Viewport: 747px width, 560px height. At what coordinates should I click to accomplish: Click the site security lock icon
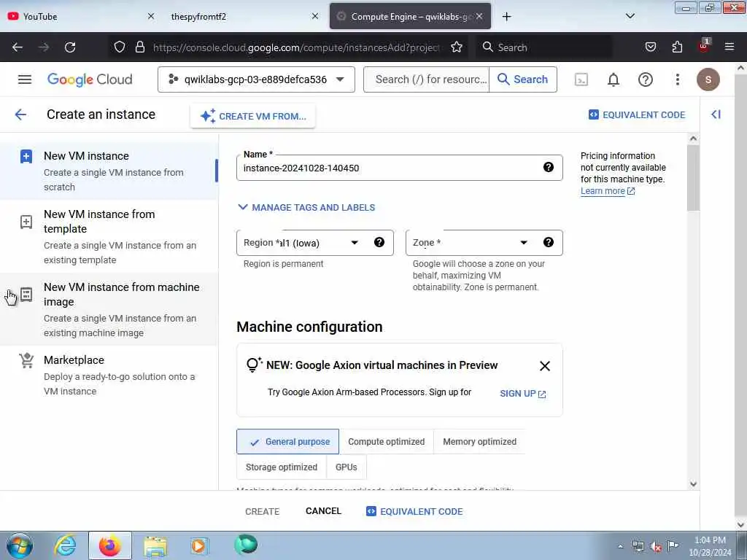coord(139,47)
